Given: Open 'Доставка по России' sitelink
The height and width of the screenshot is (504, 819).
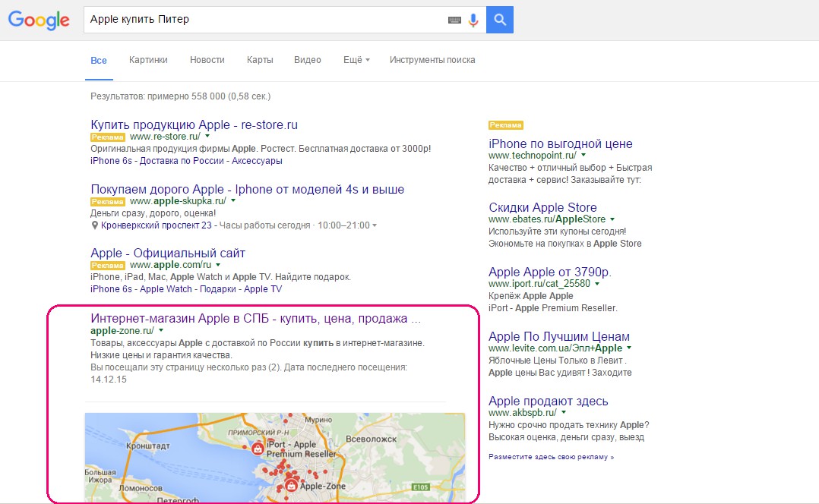Looking at the screenshot, I should pos(182,161).
